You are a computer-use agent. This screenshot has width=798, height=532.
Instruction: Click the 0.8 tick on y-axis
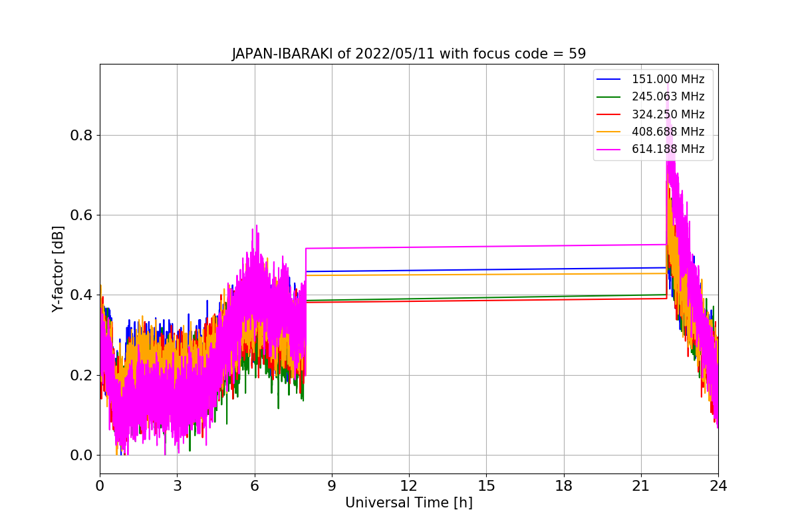tap(81, 136)
